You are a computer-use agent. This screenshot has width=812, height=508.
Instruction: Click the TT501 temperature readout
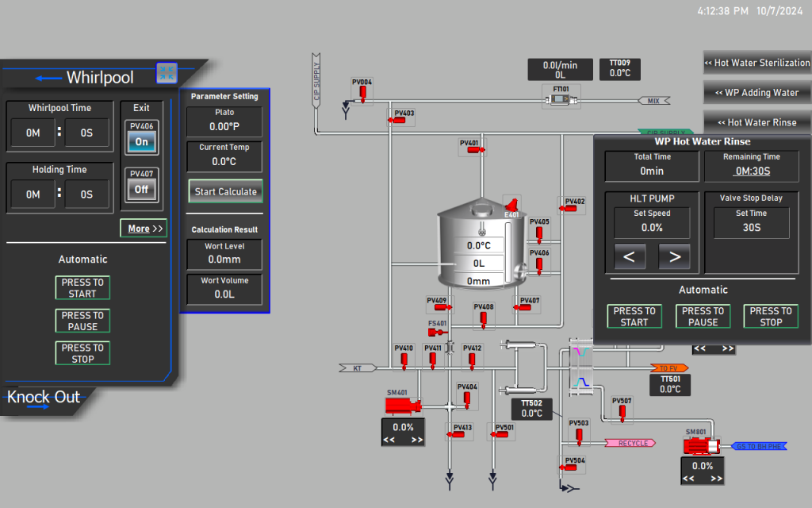[670, 385]
